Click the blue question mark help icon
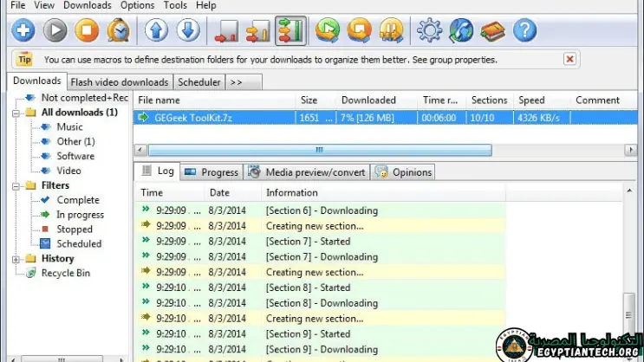This screenshot has height=362, width=644. pyautogui.click(x=524, y=31)
